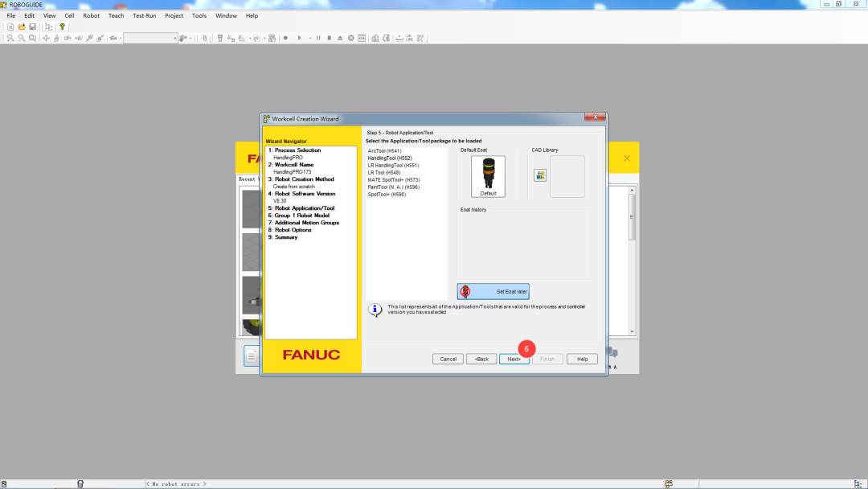Image resolution: width=868 pixels, height=489 pixels.
Task: Select HandlingTool (H552) in the list
Action: coord(390,158)
